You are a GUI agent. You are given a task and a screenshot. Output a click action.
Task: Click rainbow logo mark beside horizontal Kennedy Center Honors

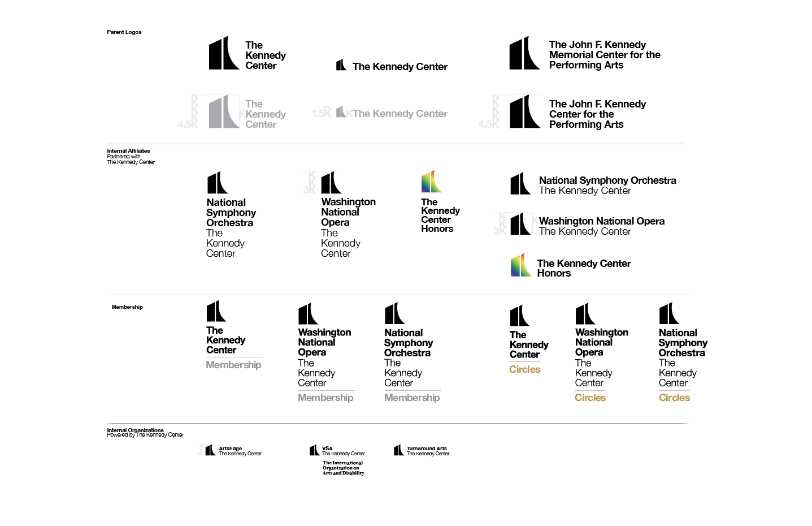[x=521, y=265]
